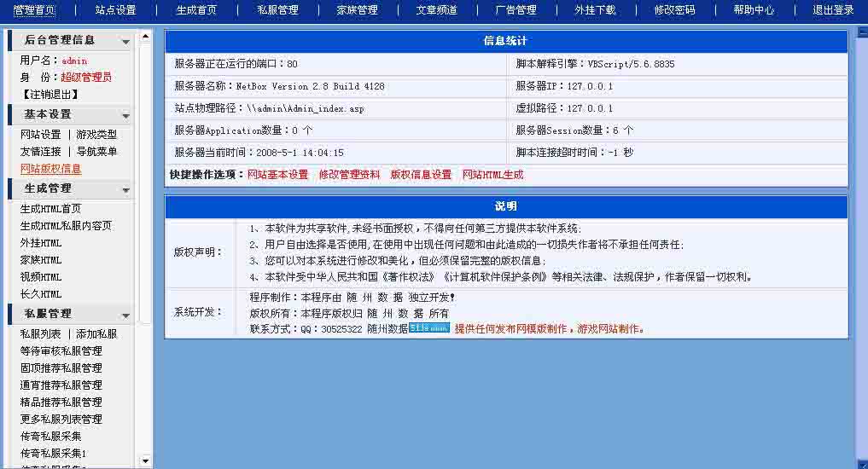Open the 私服管理 top menu item
The height and width of the screenshot is (469, 868).
tap(277, 10)
